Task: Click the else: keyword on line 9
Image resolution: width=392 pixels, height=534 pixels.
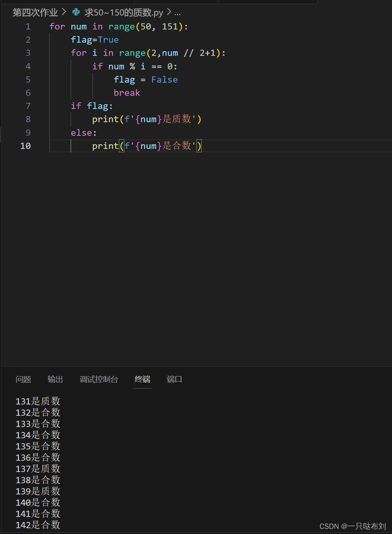Action: tap(84, 133)
